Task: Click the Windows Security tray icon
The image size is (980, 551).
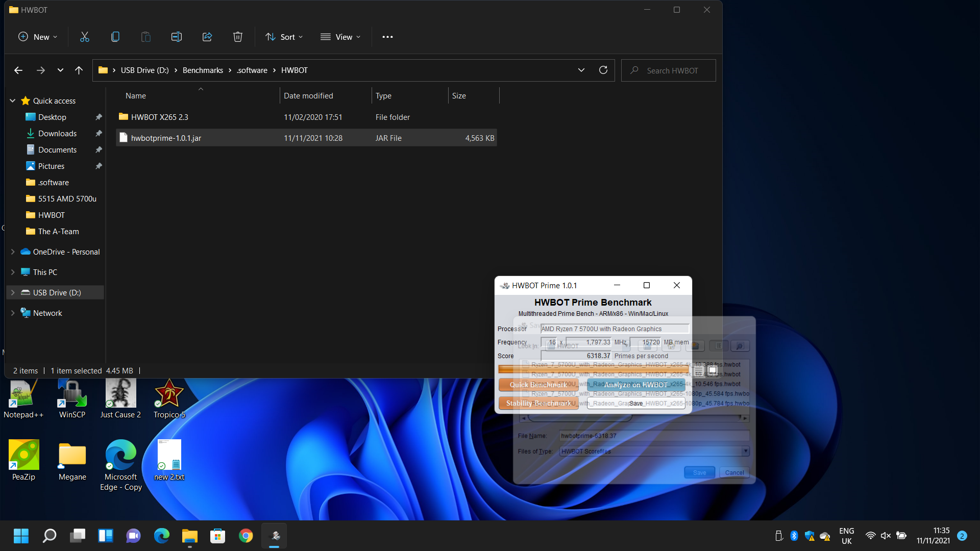Action: [x=810, y=536]
